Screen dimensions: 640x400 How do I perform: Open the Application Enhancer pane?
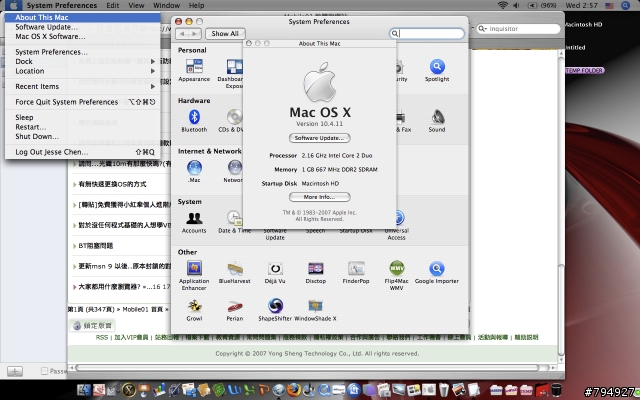(x=194, y=276)
